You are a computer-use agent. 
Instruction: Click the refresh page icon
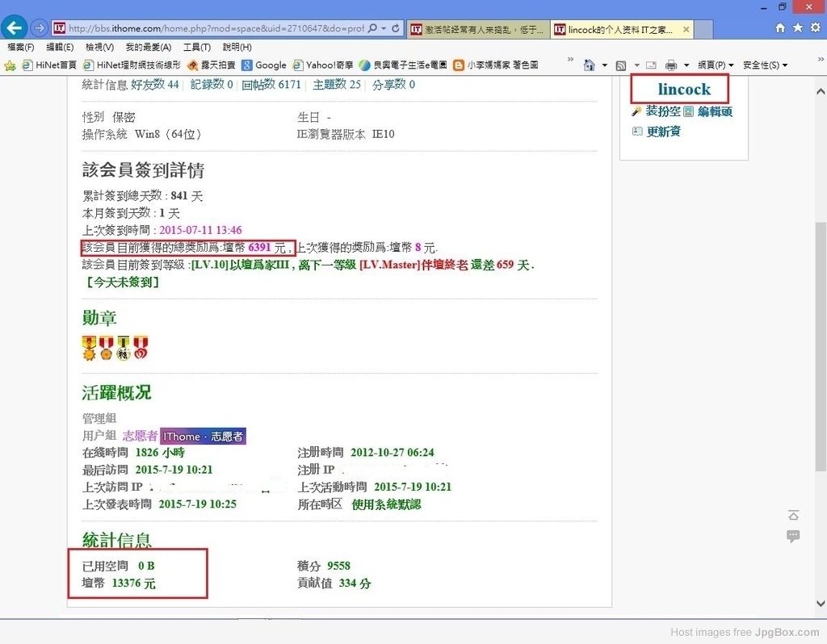[x=396, y=28]
